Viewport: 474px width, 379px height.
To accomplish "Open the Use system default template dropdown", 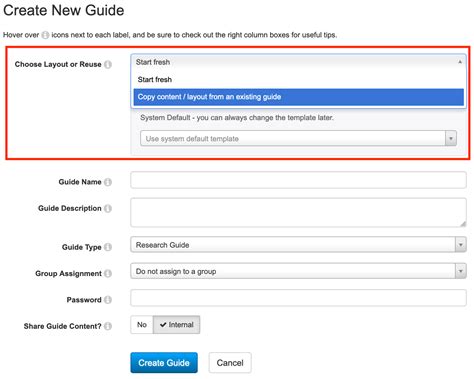I will (x=298, y=138).
